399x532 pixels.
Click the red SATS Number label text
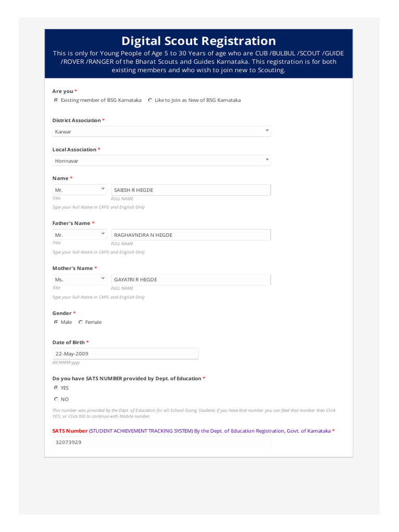tap(70, 431)
